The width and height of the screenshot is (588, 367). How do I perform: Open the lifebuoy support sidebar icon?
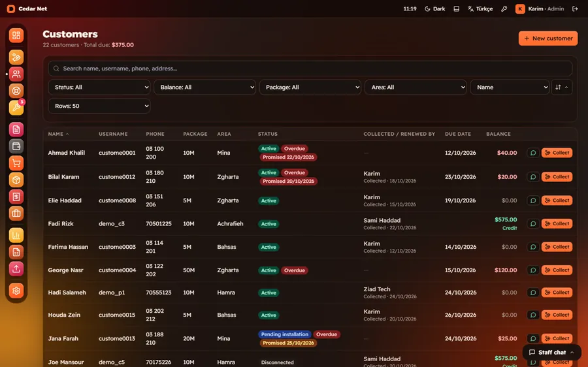(x=16, y=91)
